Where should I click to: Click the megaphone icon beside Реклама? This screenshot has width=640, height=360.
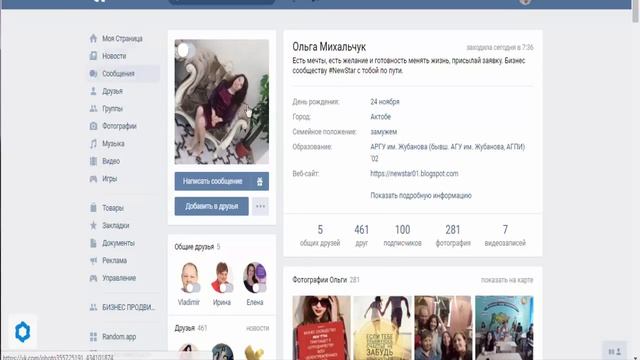click(93, 260)
